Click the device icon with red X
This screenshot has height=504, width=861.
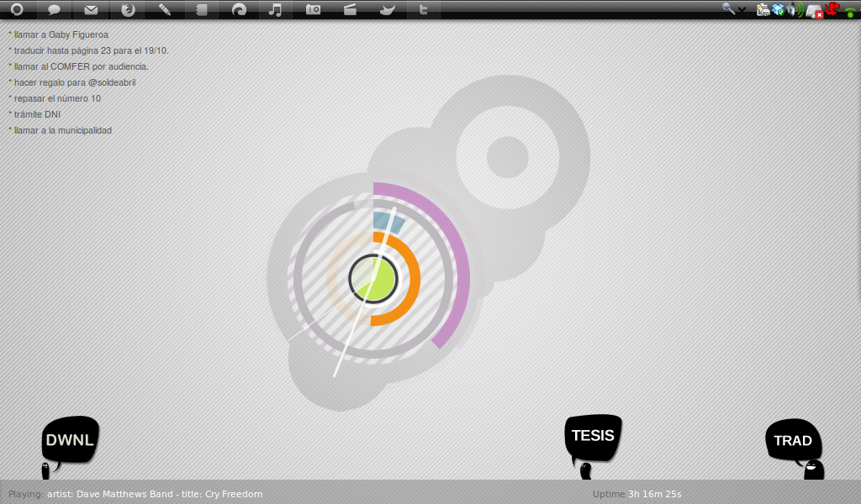click(x=815, y=11)
